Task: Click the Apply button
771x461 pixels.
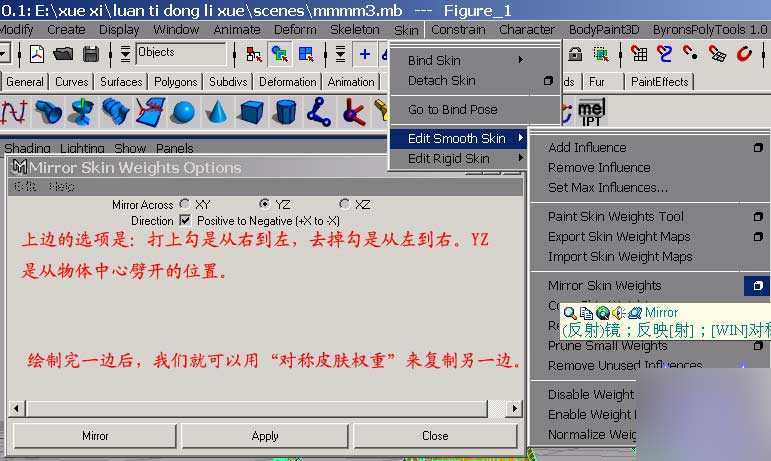Action: (265, 436)
